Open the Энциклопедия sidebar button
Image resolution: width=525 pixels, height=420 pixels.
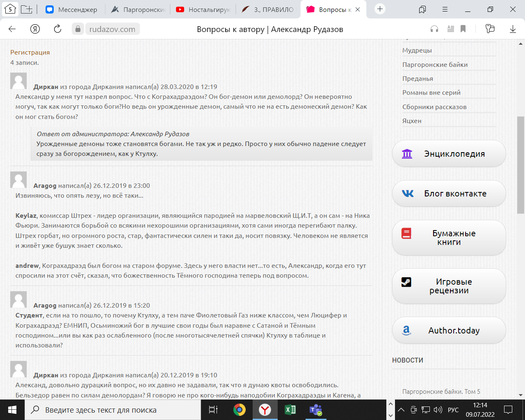[449, 154]
